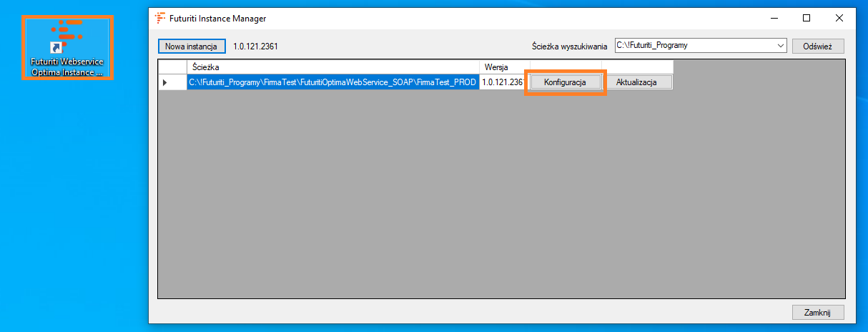Click the Ścieżka wyszukiwania label
The image size is (868, 332).
click(571, 47)
